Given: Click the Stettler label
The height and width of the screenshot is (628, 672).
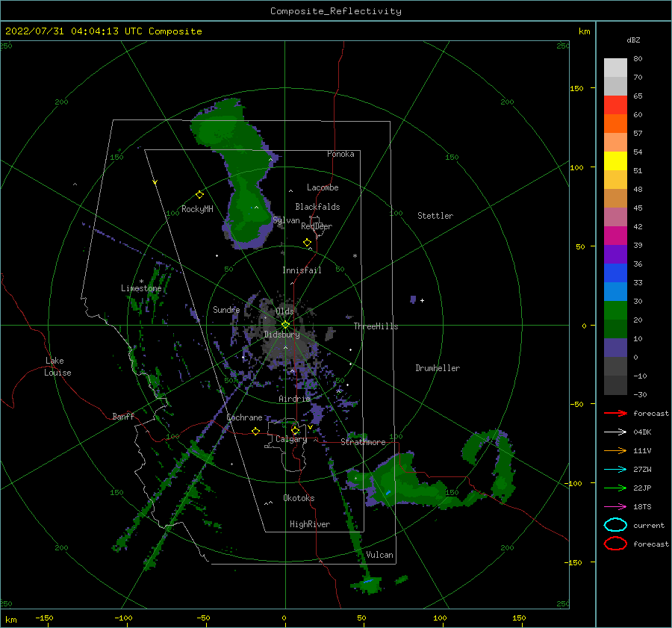Looking at the screenshot, I should (435, 216).
